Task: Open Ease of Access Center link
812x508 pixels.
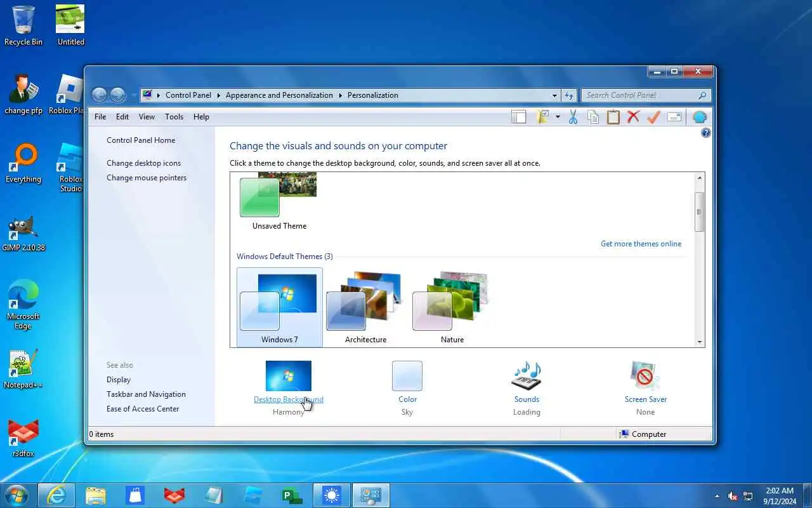Action: (x=143, y=409)
